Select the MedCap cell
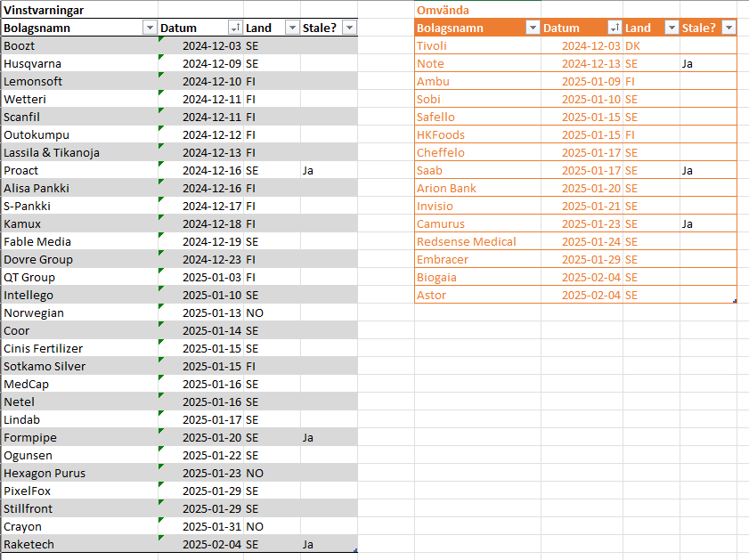Viewport: 749px width, 560px height. click(x=80, y=385)
